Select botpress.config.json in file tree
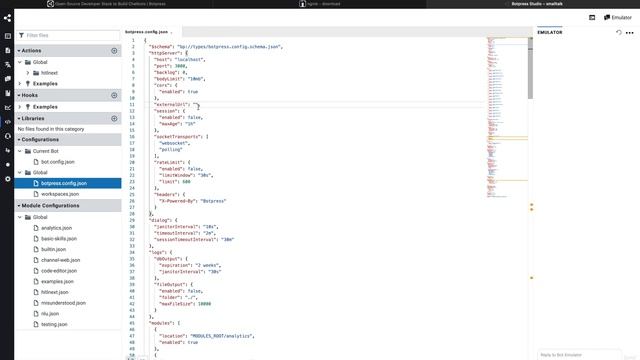This screenshot has width=640, height=360. [68, 183]
